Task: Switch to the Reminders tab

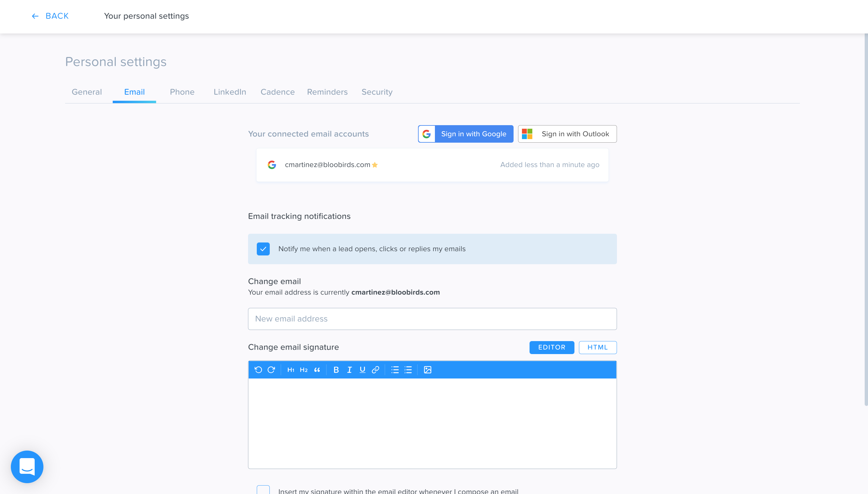Action: (327, 92)
